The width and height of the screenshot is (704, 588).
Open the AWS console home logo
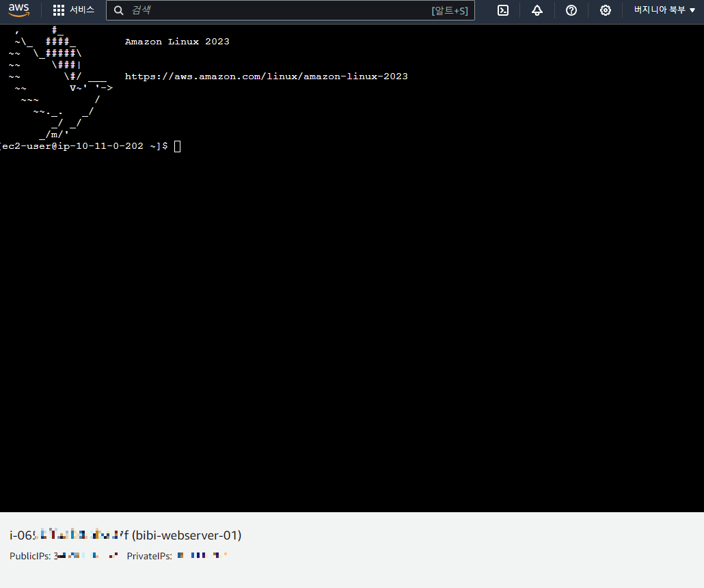[x=19, y=10]
